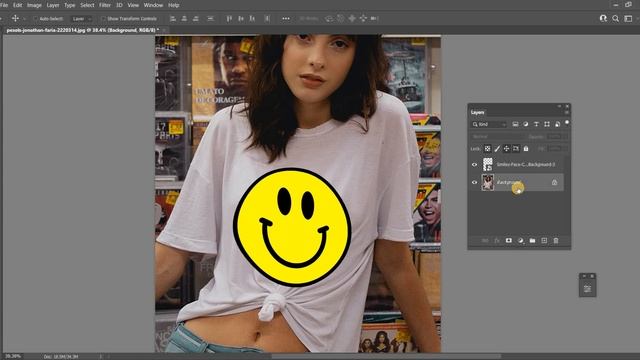The width and height of the screenshot is (640, 360).
Task: Click the 3D roll camera icon
Action: [x=340, y=18]
